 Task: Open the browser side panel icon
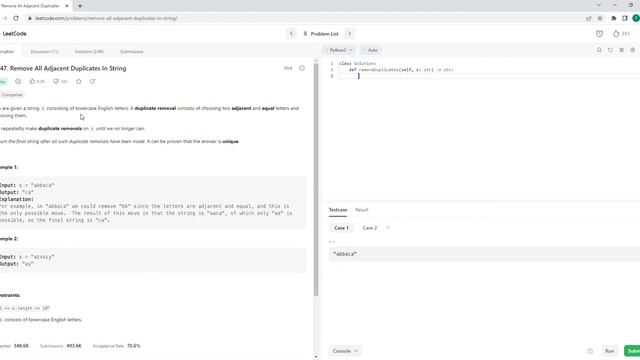(x=625, y=18)
